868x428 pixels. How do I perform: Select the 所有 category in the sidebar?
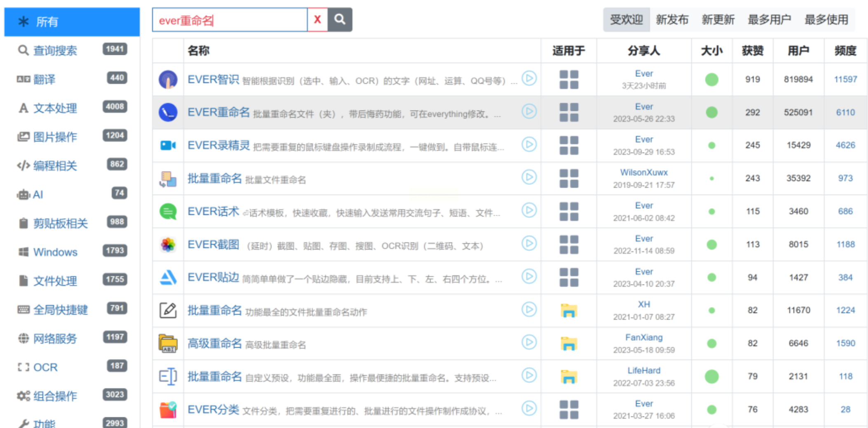point(72,22)
